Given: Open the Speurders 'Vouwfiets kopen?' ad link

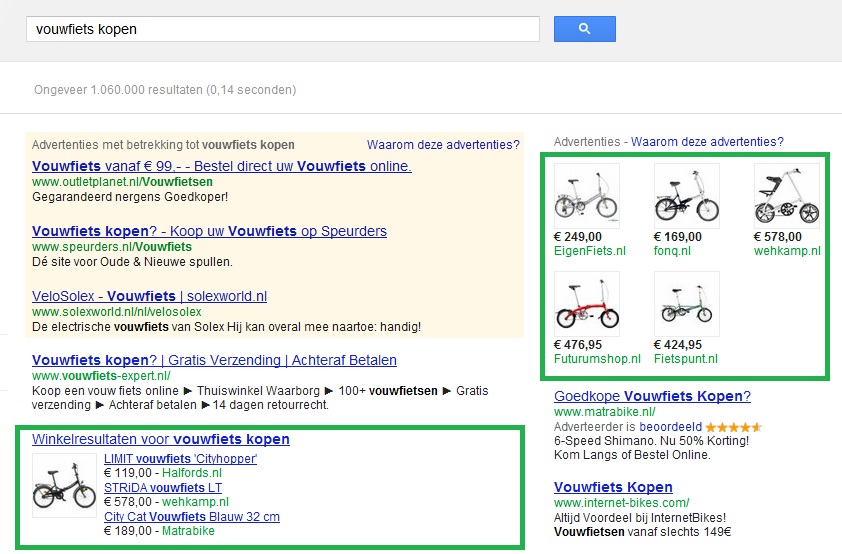Looking at the screenshot, I should (x=209, y=231).
